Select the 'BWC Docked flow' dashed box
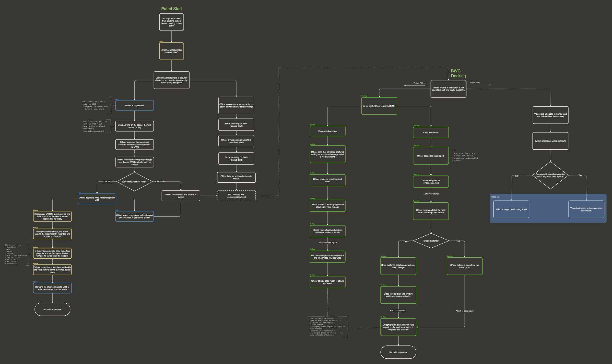The image size is (612, 364). click(236, 196)
